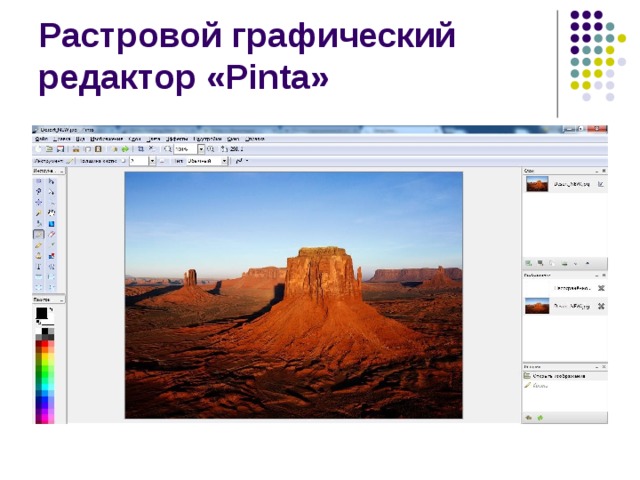Viewport: 640px width, 480px height.
Task: Open the zoom percentage dropdown
Action: pyautogui.click(x=201, y=149)
